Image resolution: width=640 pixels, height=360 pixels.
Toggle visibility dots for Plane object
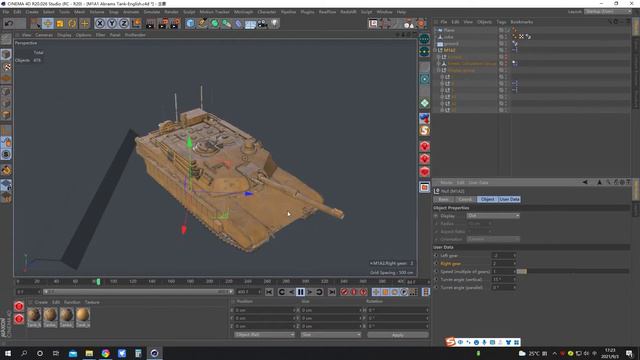(x=506, y=30)
